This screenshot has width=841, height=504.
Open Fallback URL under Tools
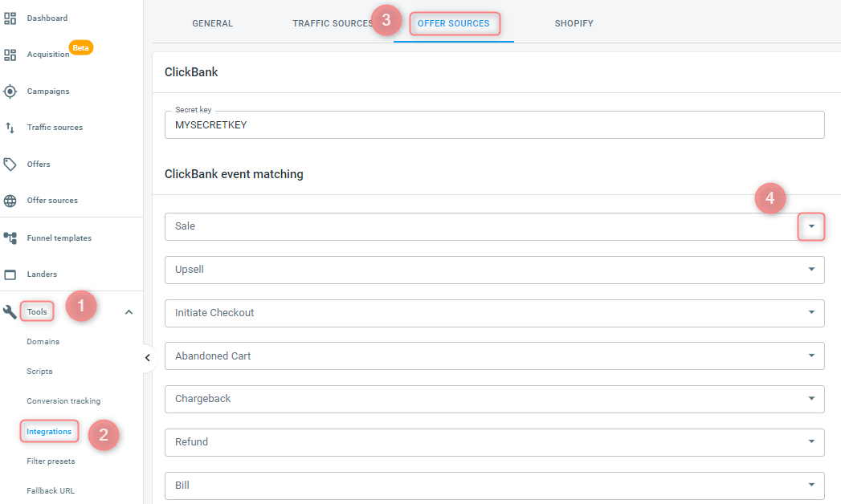(51, 490)
